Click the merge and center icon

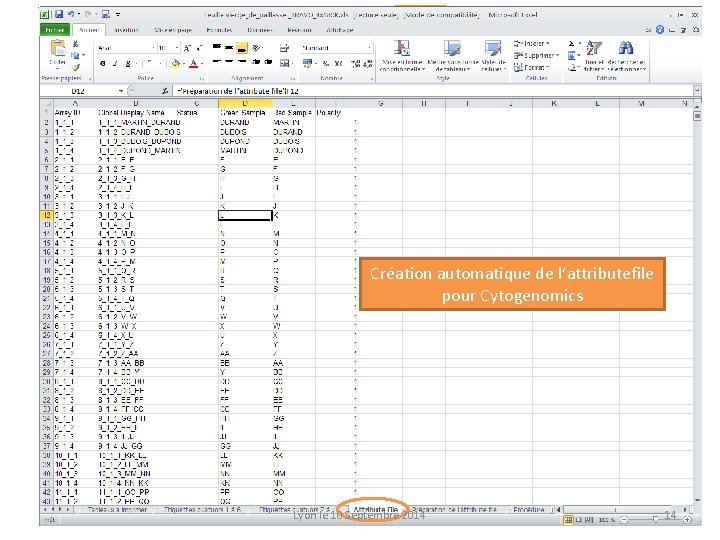pyautogui.click(x=285, y=63)
